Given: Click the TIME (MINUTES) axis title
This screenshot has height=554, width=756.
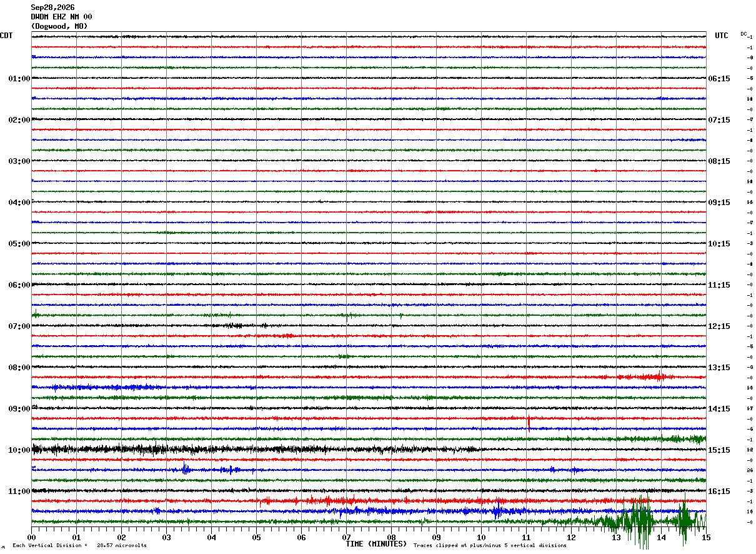Looking at the screenshot, I should pos(376,544).
